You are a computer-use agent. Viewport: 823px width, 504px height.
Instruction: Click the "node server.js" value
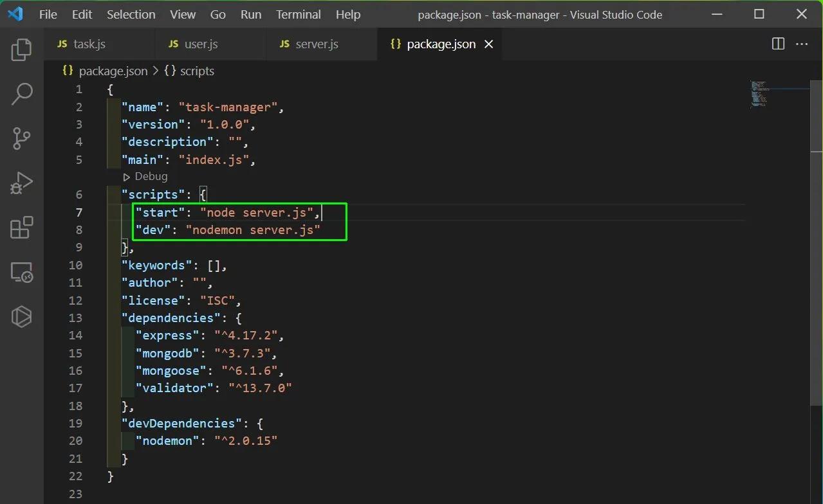click(x=256, y=212)
